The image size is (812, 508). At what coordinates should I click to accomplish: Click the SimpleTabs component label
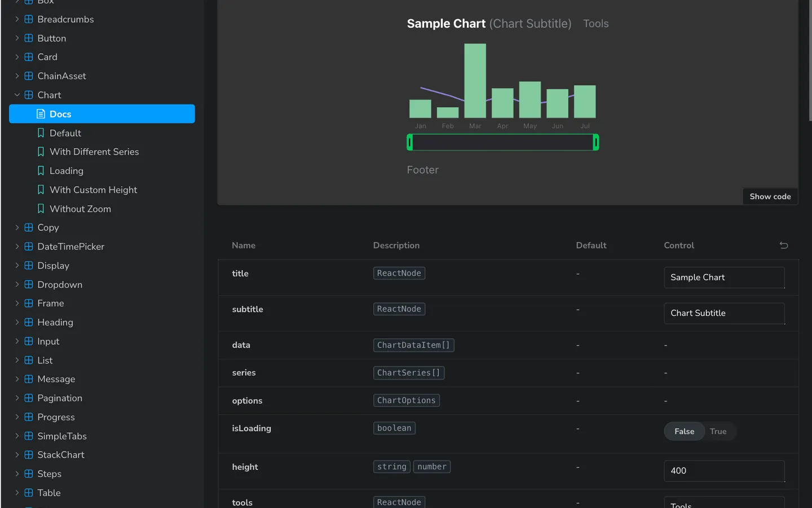click(x=62, y=436)
